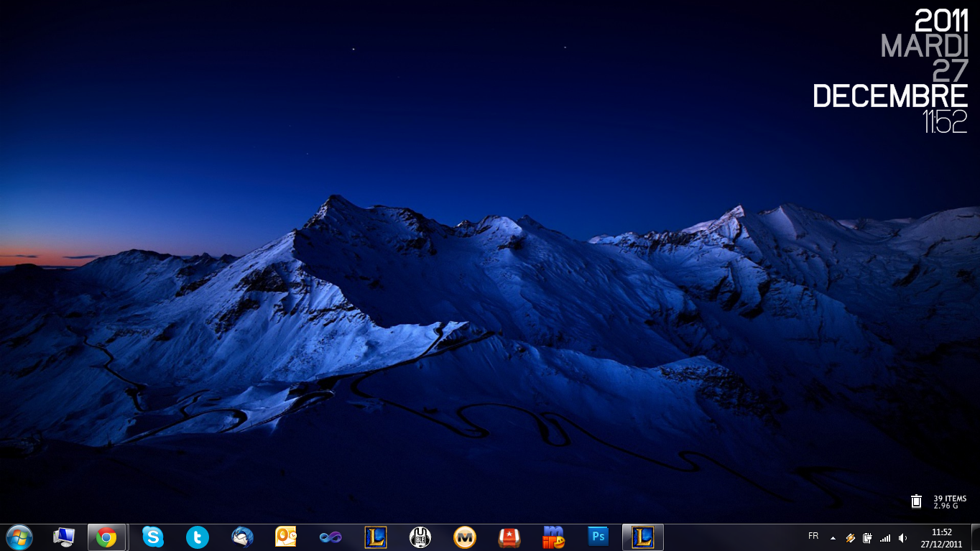Click the 'DECEMBRE' month text on widget
This screenshot has width=980, height=551.
(890, 96)
